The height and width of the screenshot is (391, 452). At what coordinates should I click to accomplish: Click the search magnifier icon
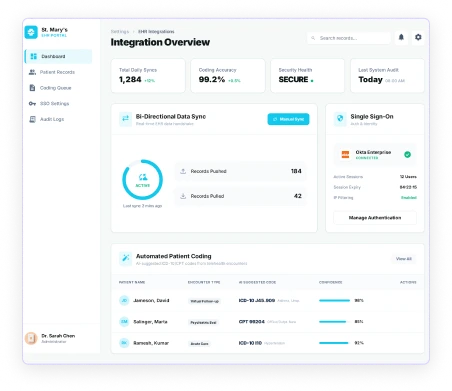313,38
